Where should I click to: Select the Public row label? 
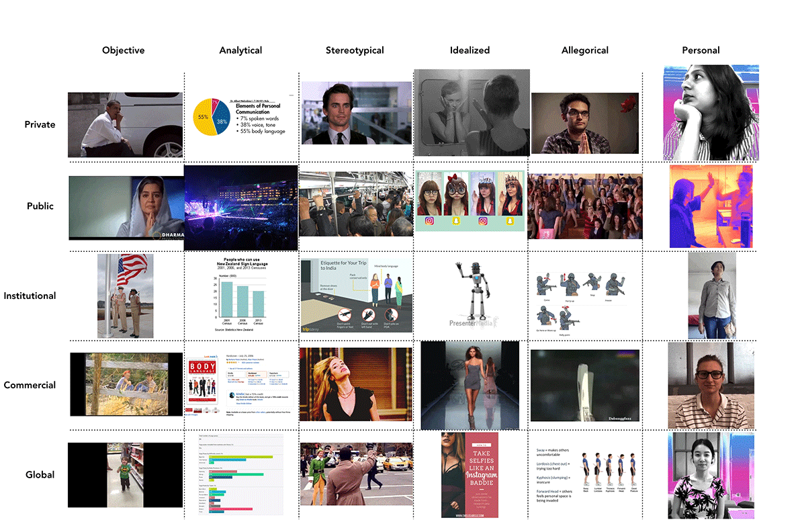(40, 206)
